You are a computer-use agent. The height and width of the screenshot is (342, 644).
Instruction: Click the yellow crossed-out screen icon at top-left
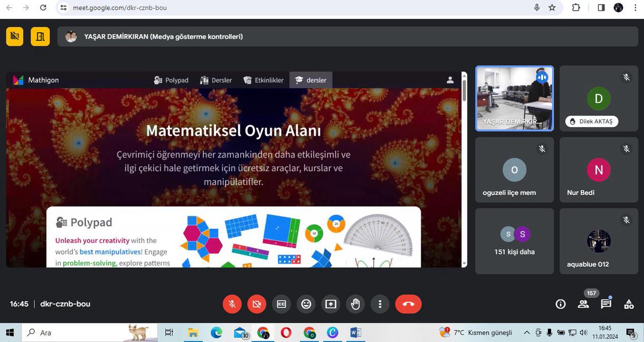coord(14,37)
